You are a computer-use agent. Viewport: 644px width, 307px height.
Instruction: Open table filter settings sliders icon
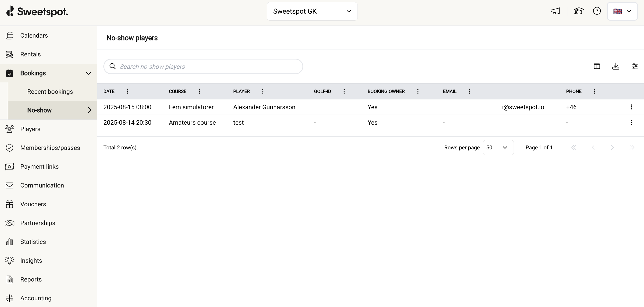pos(634,66)
